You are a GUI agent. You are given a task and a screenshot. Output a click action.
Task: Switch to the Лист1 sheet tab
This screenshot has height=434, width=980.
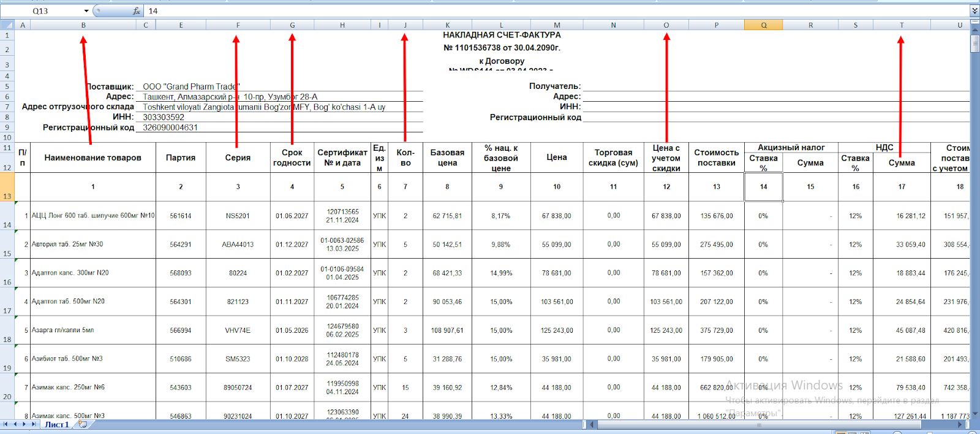point(56,424)
